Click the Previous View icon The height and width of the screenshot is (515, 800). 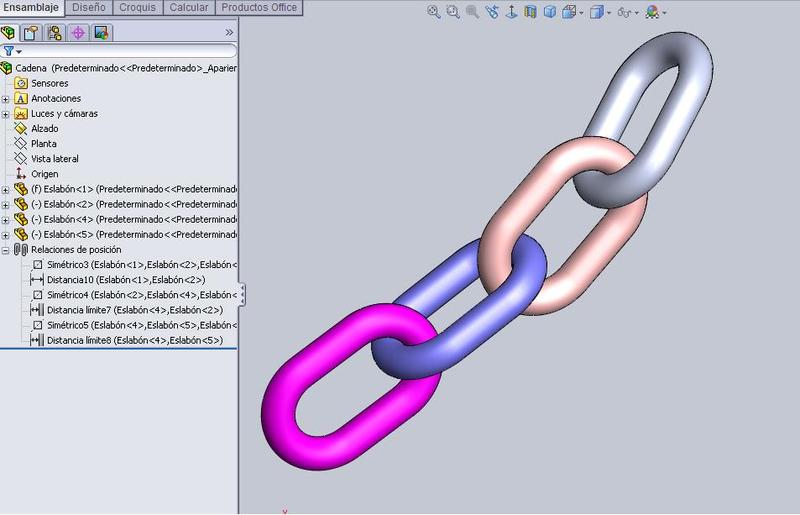tap(473, 12)
